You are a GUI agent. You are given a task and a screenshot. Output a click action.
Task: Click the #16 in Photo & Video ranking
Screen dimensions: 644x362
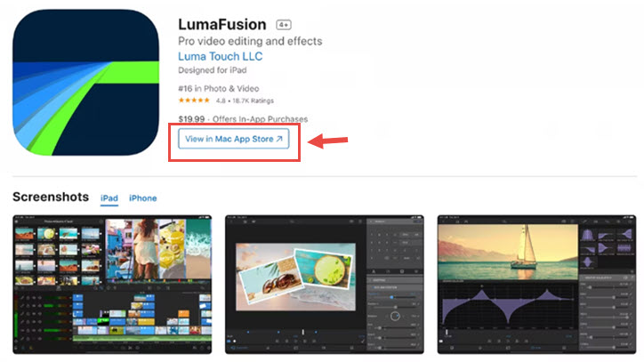[x=219, y=88]
